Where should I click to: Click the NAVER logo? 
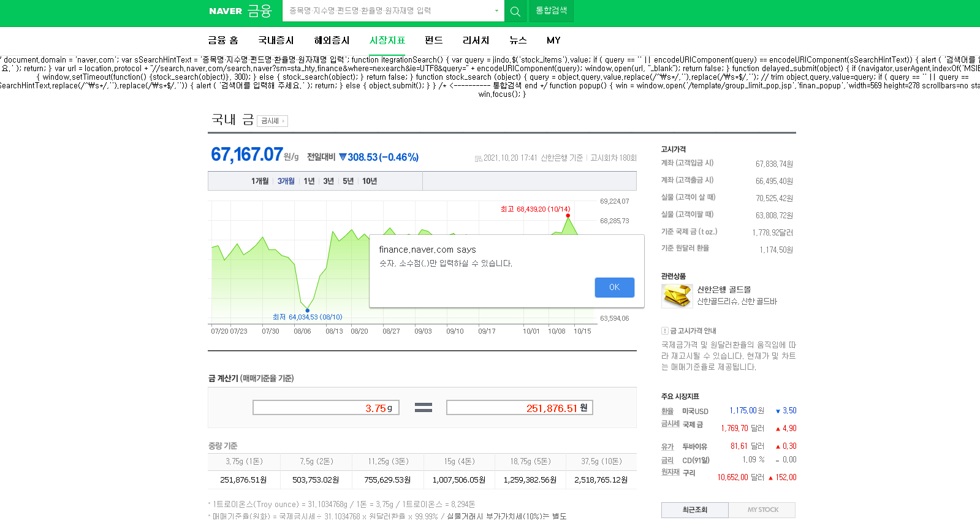click(226, 11)
